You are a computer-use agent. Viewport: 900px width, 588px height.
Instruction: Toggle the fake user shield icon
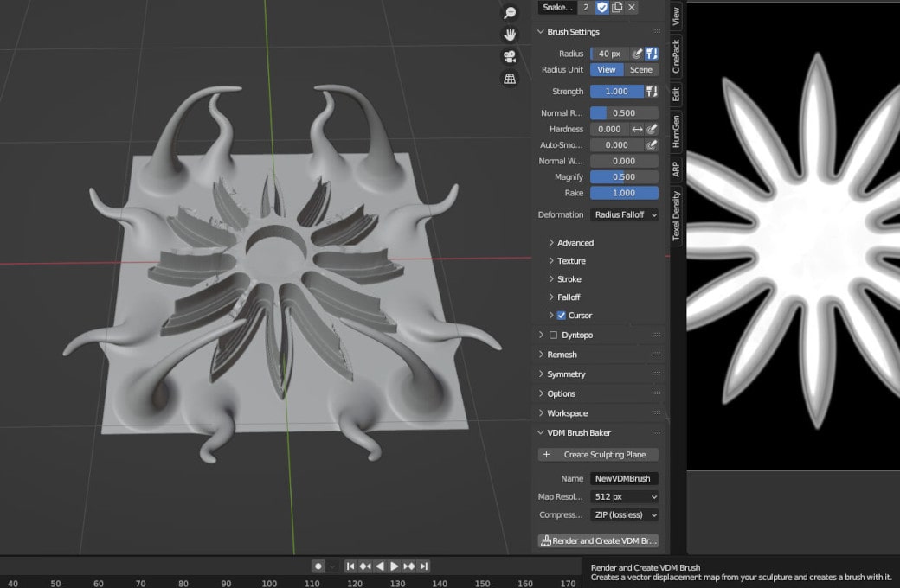602,7
